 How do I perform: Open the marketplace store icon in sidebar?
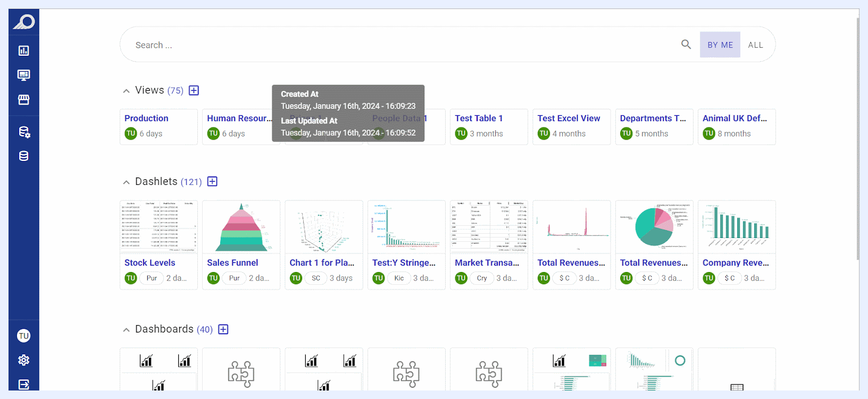point(24,99)
